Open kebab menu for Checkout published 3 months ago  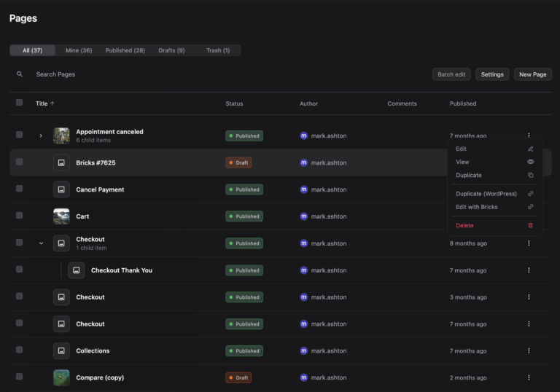(x=529, y=297)
